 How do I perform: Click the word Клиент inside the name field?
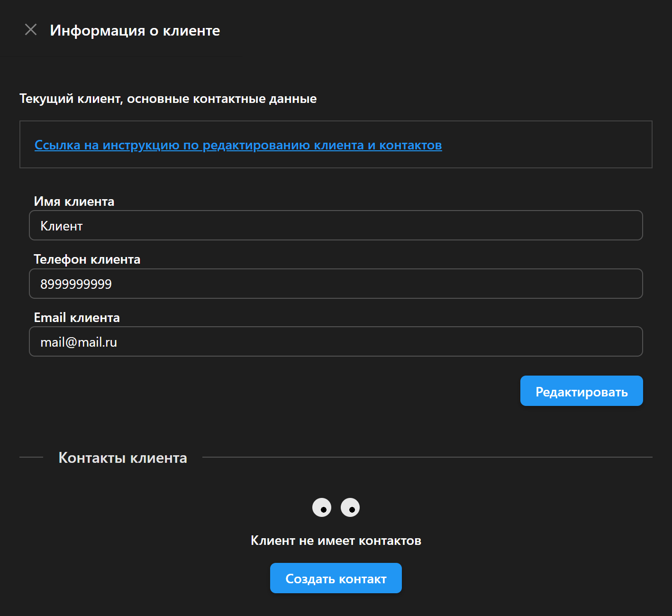click(x=62, y=226)
